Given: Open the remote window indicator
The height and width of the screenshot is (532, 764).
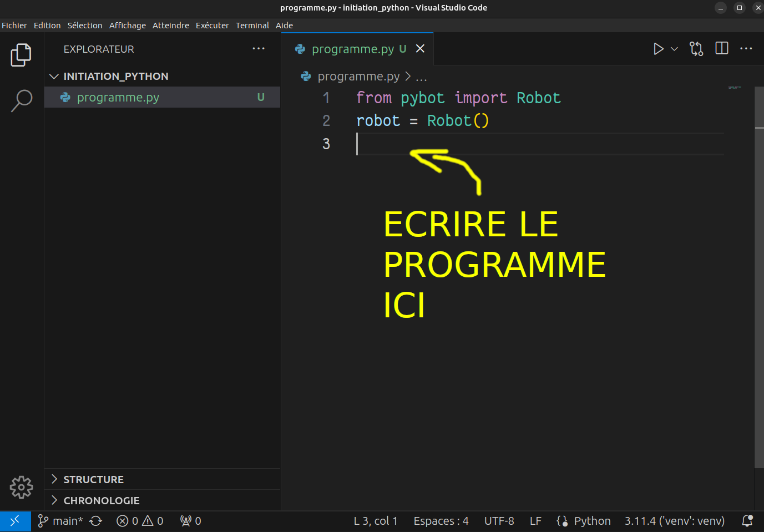Looking at the screenshot, I should pyautogui.click(x=15, y=521).
